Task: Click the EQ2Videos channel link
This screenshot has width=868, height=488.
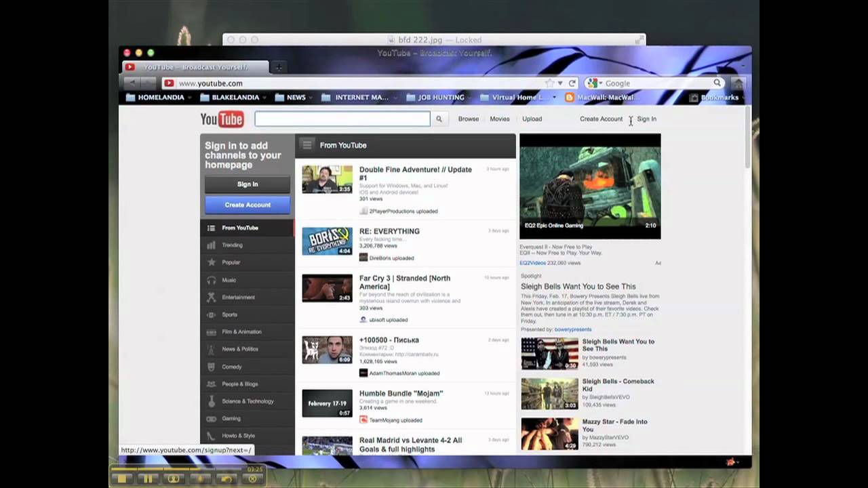Action: (x=532, y=263)
